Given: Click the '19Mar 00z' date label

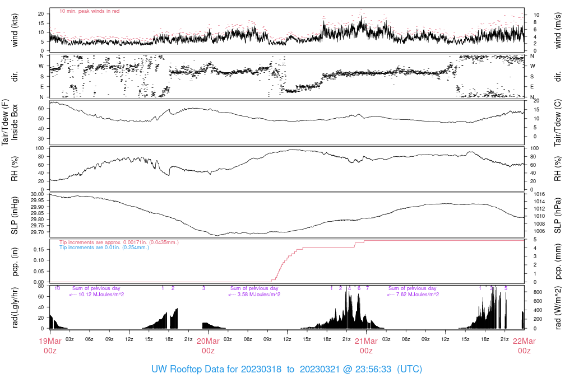Looking at the screenshot, I should 50,346.
